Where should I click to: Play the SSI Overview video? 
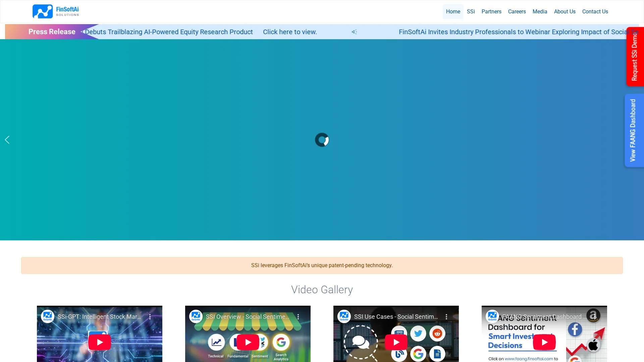pyautogui.click(x=248, y=342)
